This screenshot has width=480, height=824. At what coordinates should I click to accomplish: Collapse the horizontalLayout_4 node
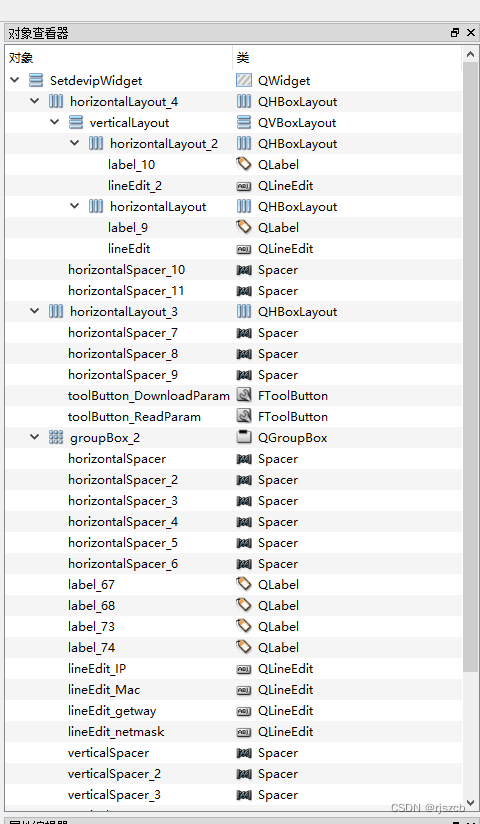(x=35, y=101)
